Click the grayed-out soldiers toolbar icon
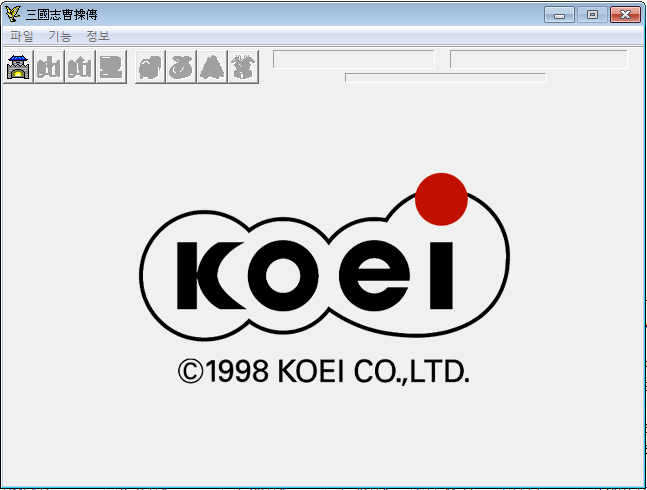 point(49,67)
